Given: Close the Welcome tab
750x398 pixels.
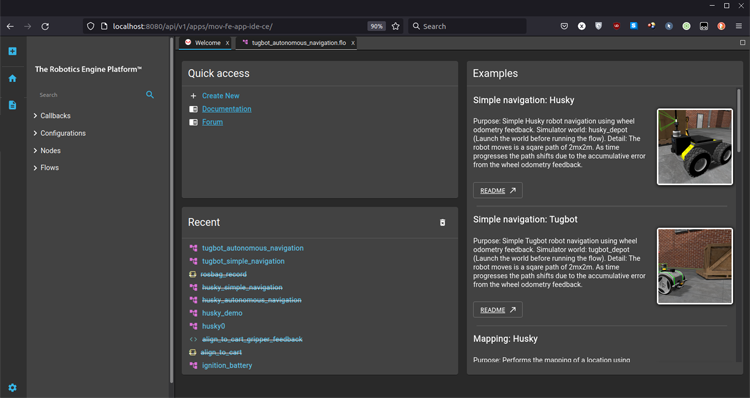Looking at the screenshot, I should [227, 43].
